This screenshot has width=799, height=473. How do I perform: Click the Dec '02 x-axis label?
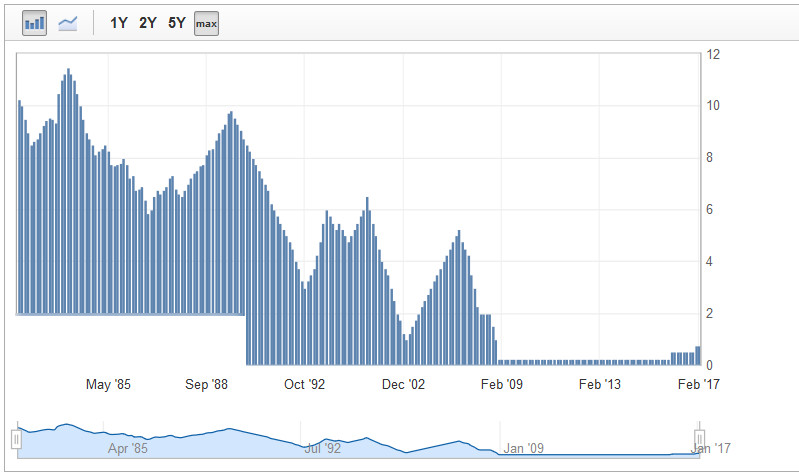(x=403, y=384)
